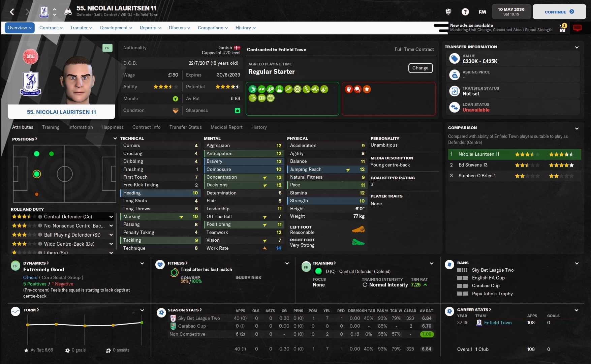Click Change for agreed playing time
The height and width of the screenshot is (364, 591).
click(x=420, y=68)
